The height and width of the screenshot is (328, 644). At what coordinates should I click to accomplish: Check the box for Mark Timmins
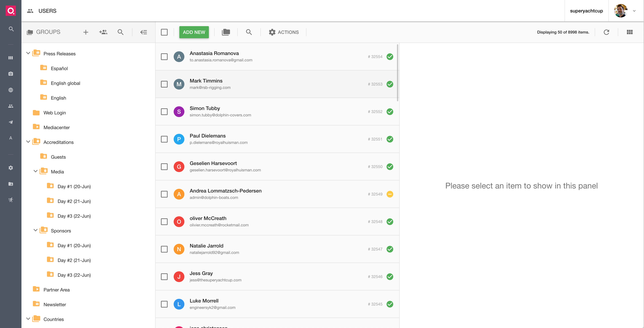click(x=164, y=84)
